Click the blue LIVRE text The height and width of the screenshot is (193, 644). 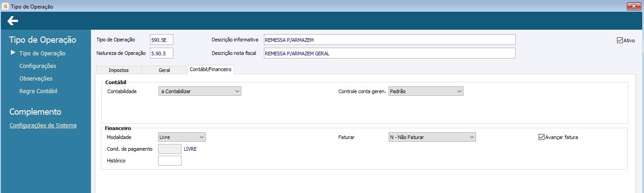click(190, 149)
